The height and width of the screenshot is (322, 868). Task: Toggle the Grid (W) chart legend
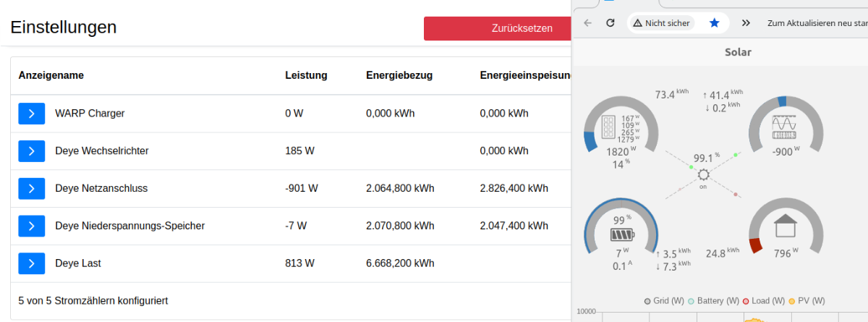coord(663,300)
